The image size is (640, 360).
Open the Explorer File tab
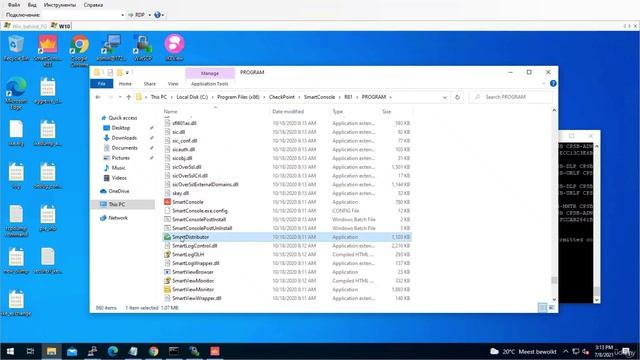point(102,84)
